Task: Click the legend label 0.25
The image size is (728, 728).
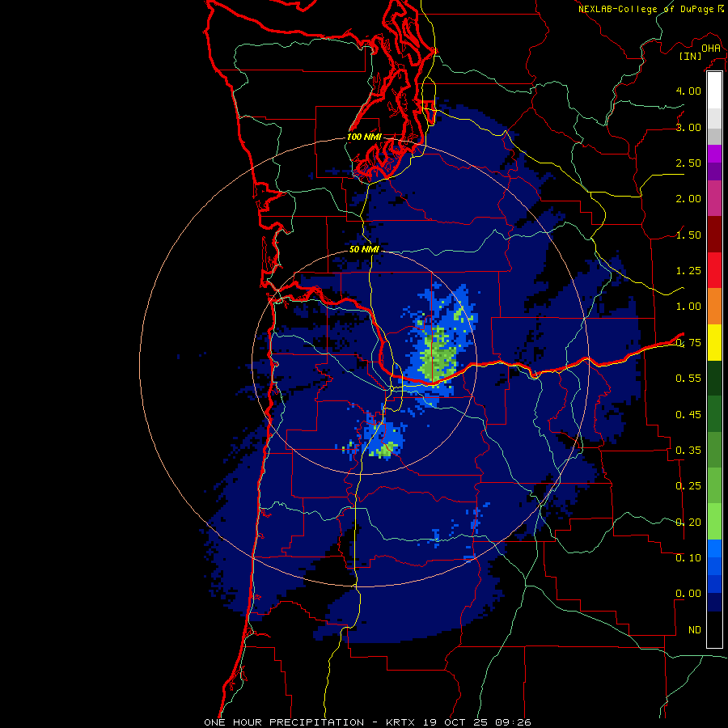Action: pyautogui.click(x=688, y=486)
